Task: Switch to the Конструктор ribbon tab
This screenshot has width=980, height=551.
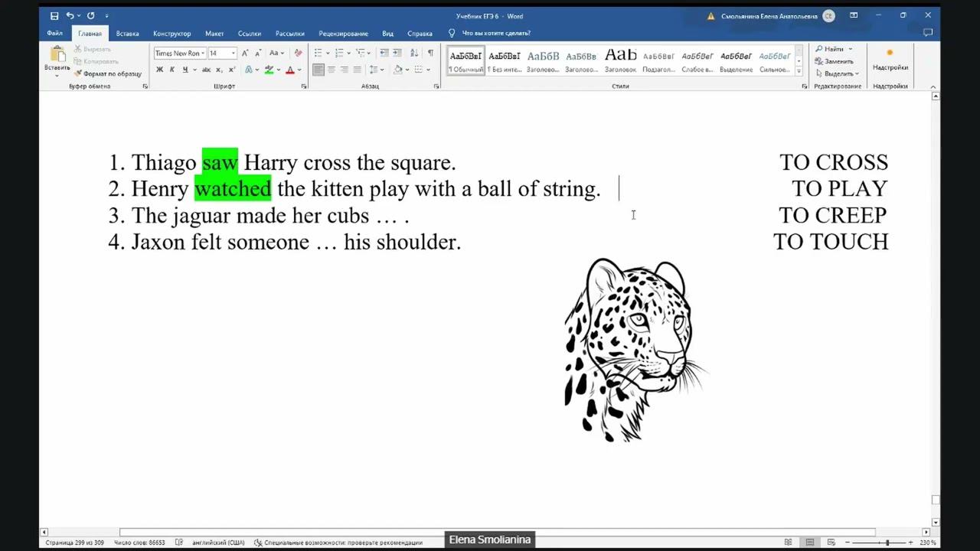Action: coord(171,33)
